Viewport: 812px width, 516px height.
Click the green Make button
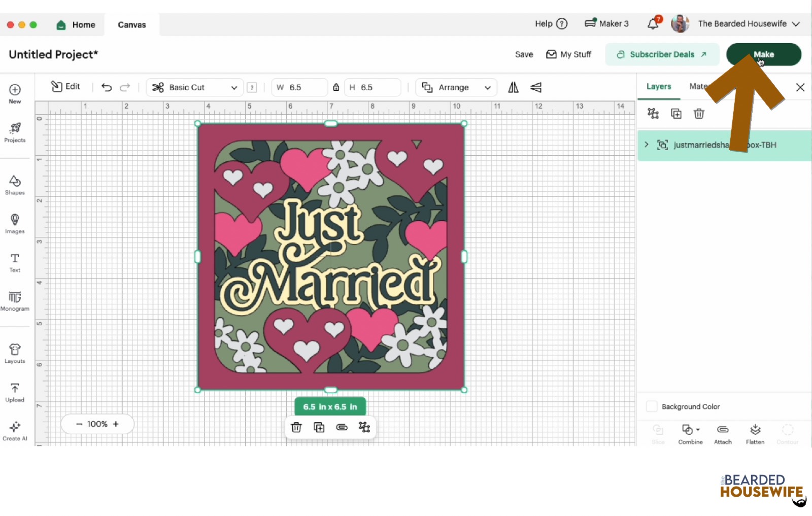(x=763, y=54)
